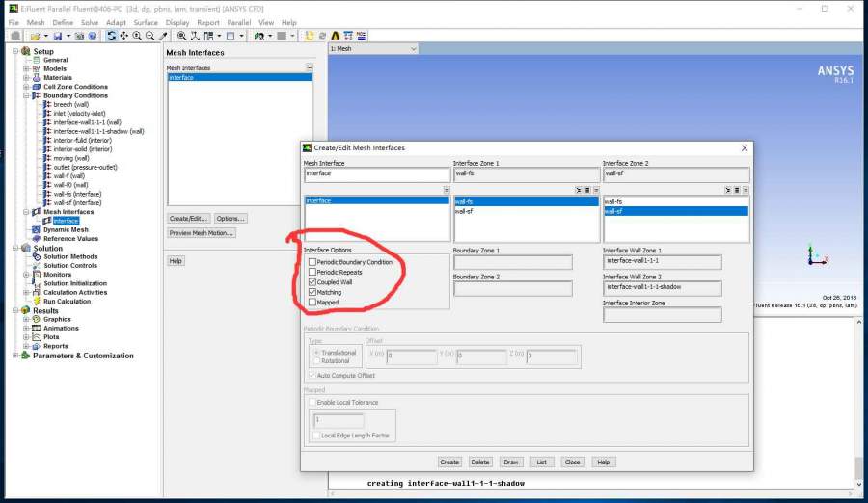Image resolution: width=868 pixels, height=503 pixels.
Task: Expand the Monitors tree node
Action: coord(26,275)
